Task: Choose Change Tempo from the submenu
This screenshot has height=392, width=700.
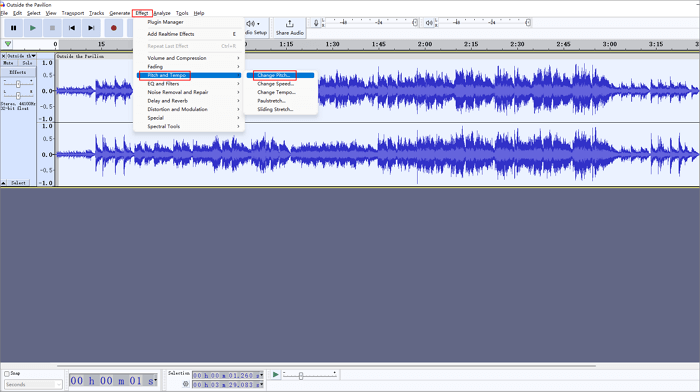Action: tap(280, 92)
